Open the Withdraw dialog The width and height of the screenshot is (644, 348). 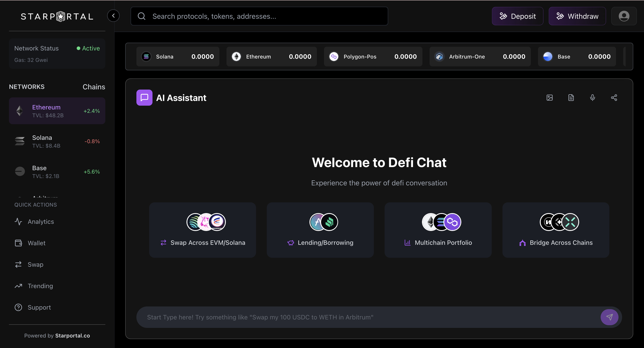pos(577,16)
